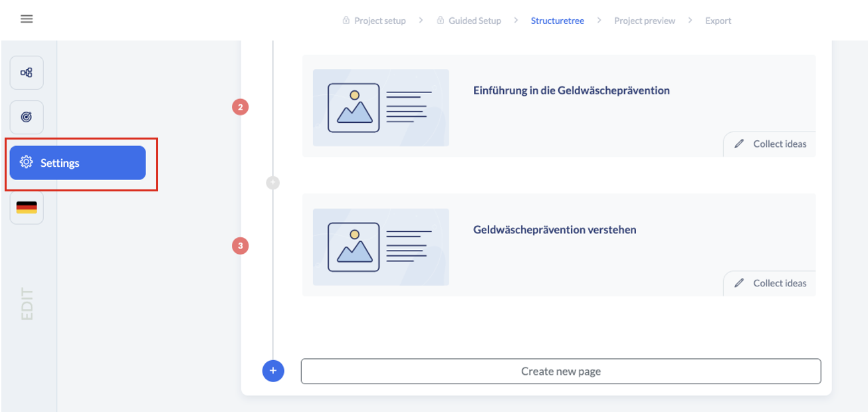Open thumbnail of Einführung in die Geldwäscheprävention
This screenshot has height=412, width=868.
coord(381,108)
